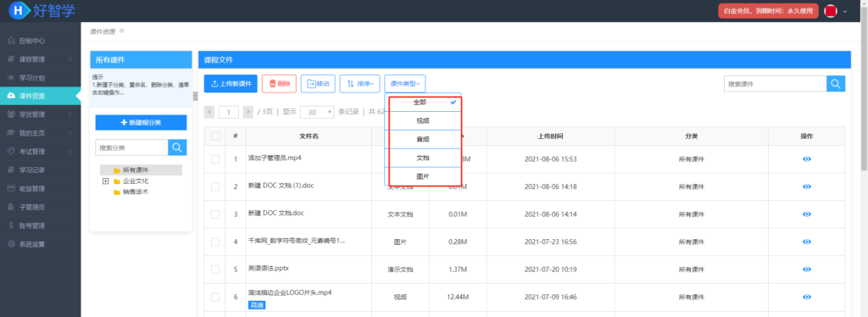Preview the 千库网 image via eye icon
This screenshot has height=317, width=868.
[x=807, y=242]
